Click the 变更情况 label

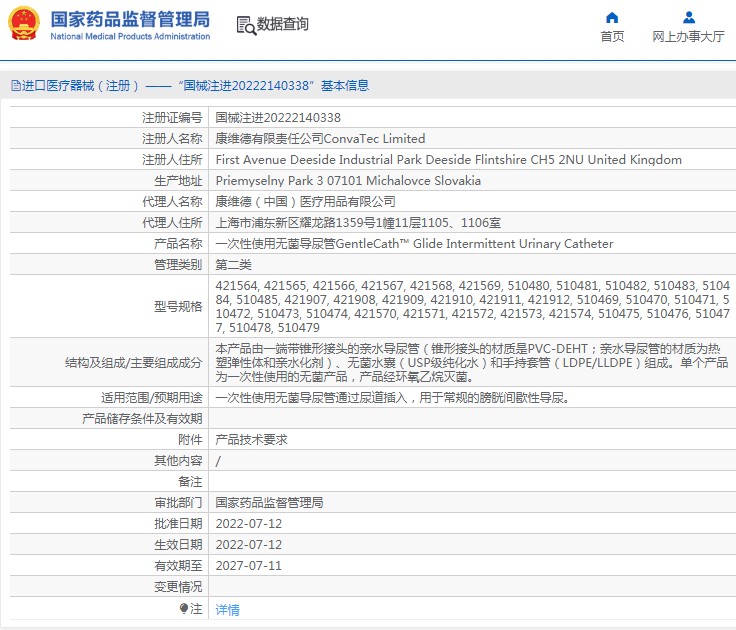[178, 587]
